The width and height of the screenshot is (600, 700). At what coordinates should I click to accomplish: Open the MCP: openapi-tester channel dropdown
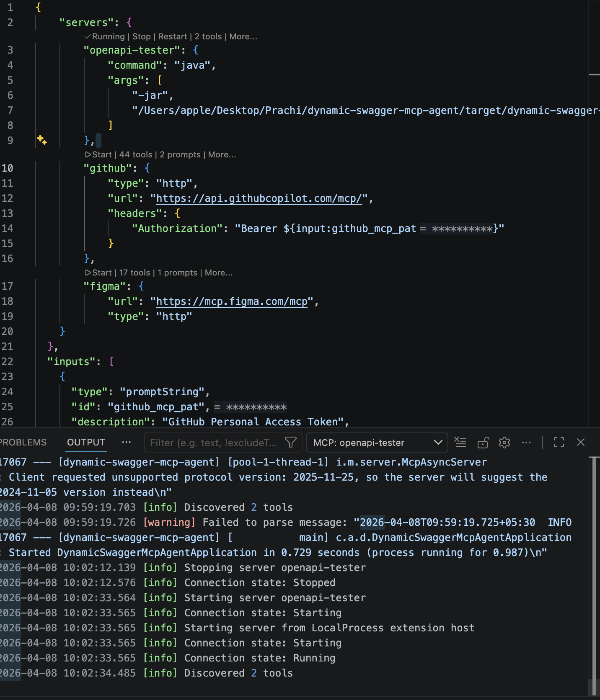pyautogui.click(x=377, y=443)
